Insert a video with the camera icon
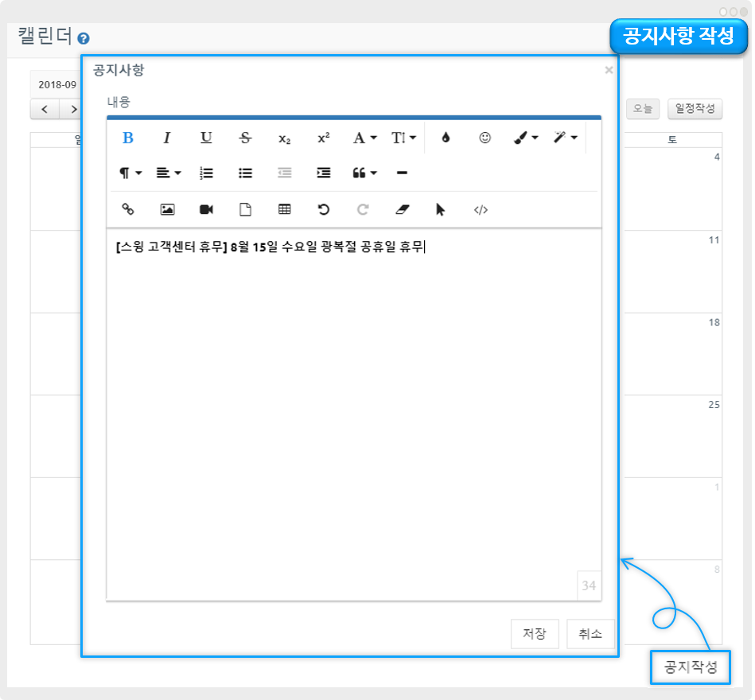Image resolution: width=755 pixels, height=700 pixels. pos(206,209)
